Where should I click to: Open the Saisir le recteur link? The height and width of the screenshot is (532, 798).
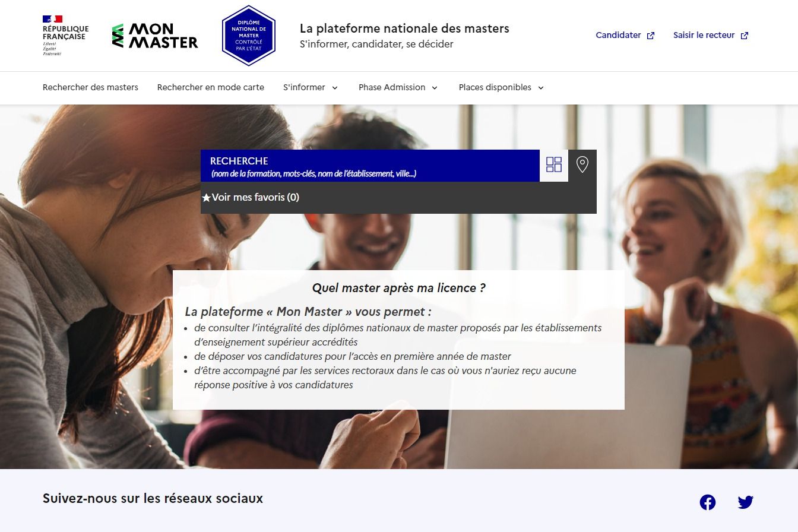pos(704,35)
